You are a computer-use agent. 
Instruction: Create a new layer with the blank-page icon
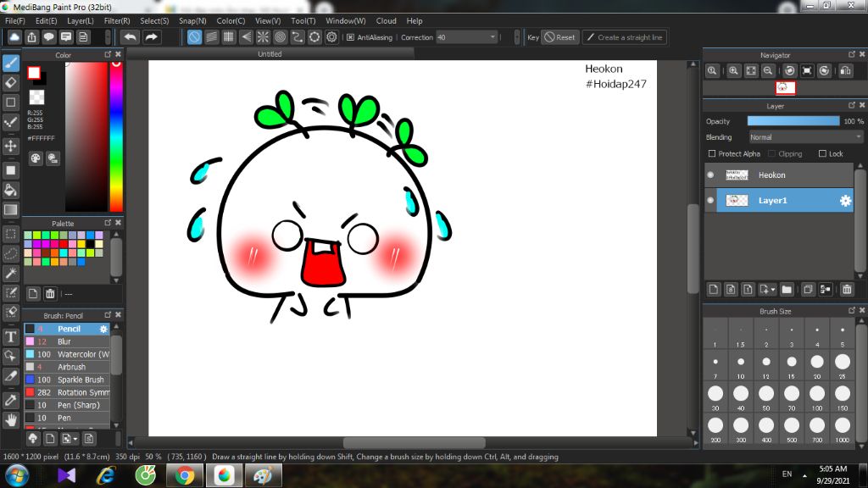click(714, 290)
